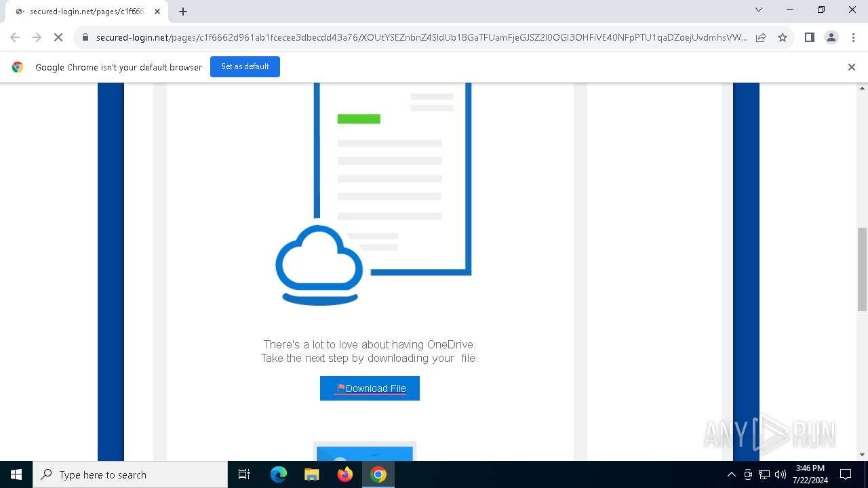Open the Chrome side panel

pos(809,37)
